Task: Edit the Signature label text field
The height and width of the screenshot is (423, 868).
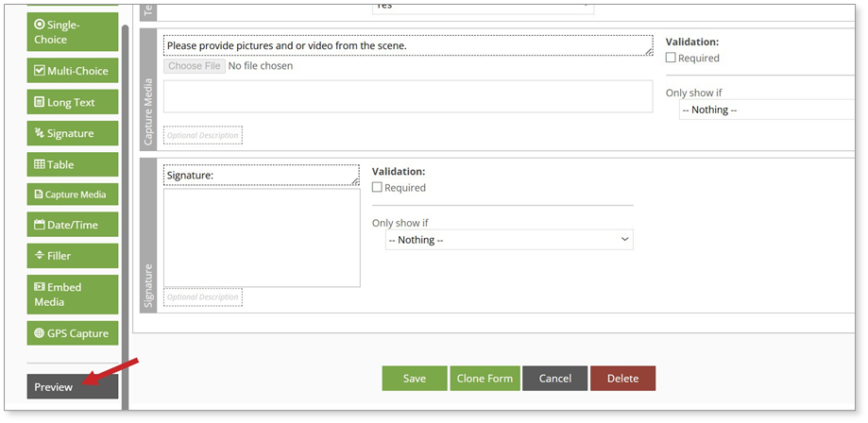Action: [260, 175]
